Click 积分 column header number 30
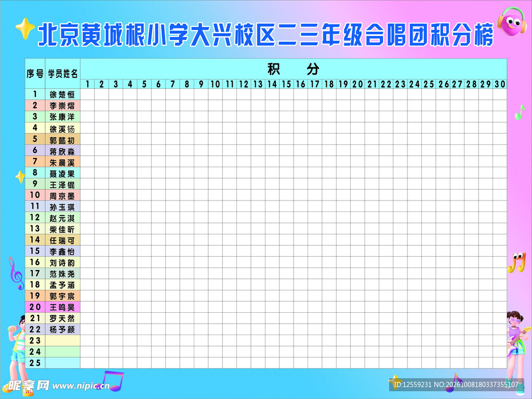The image size is (532, 399). [x=500, y=84]
